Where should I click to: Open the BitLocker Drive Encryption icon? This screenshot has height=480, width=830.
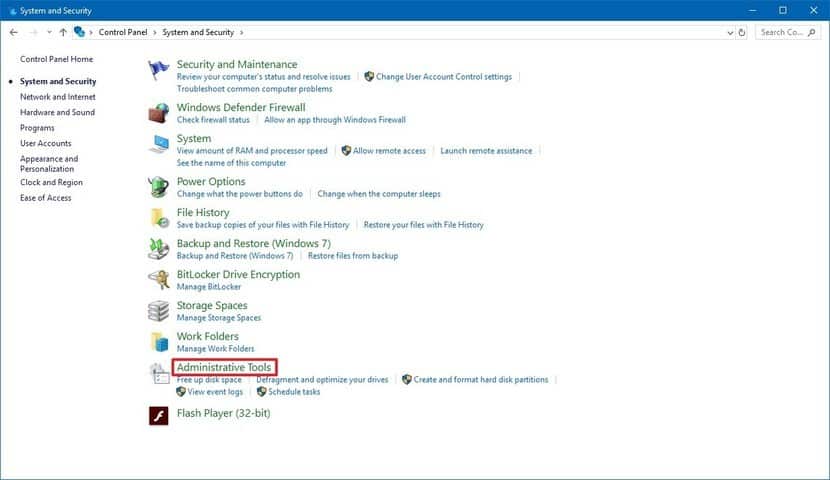coord(159,280)
